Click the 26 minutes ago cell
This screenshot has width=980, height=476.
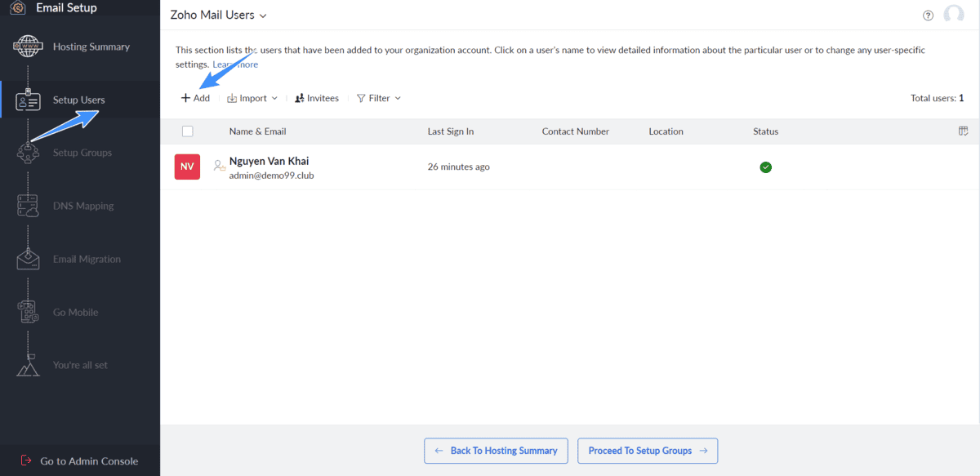point(459,167)
